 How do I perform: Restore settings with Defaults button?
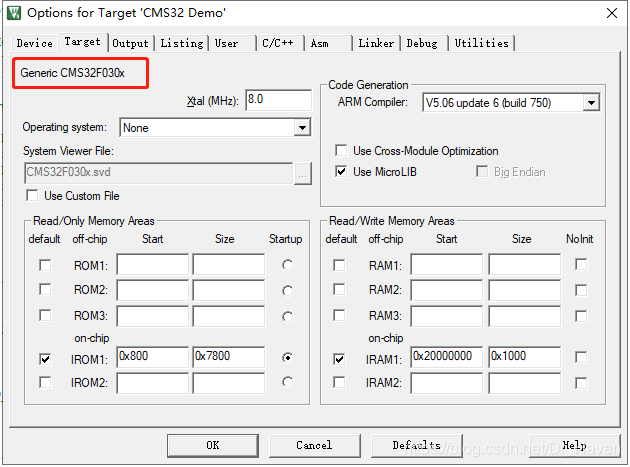pyautogui.click(x=417, y=445)
